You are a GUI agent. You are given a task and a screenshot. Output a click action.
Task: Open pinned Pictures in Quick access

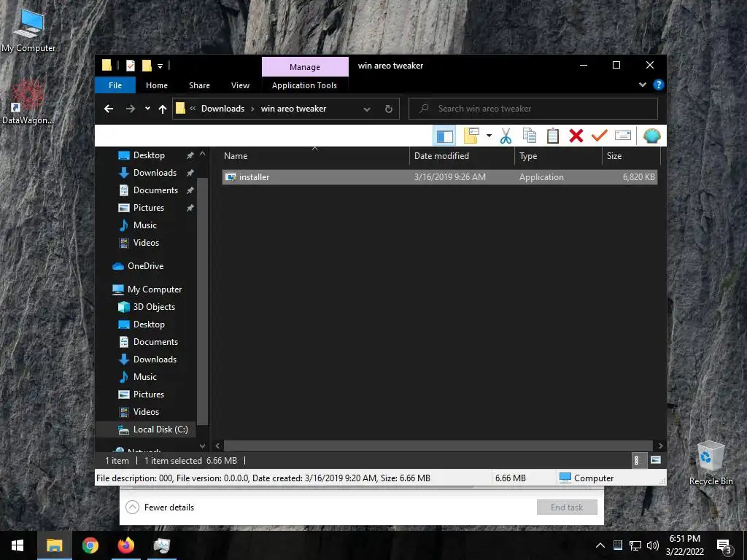pyautogui.click(x=148, y=208)
